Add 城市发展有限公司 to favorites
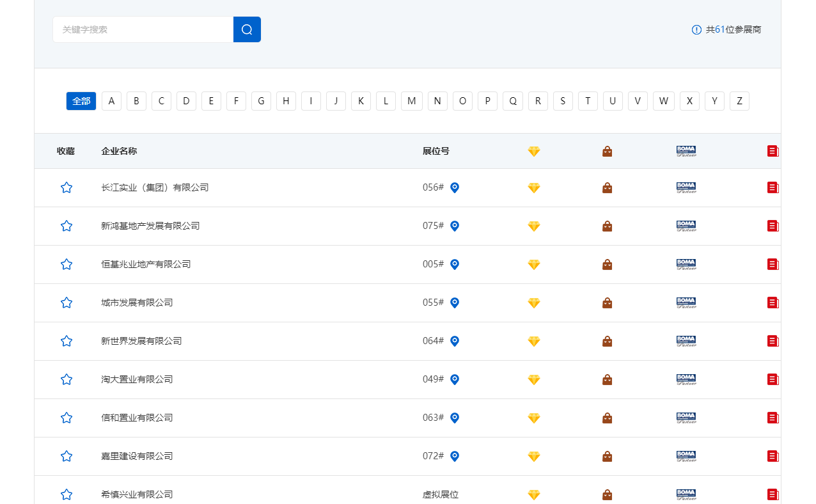 pyautogui.click(x=67, y=303)
